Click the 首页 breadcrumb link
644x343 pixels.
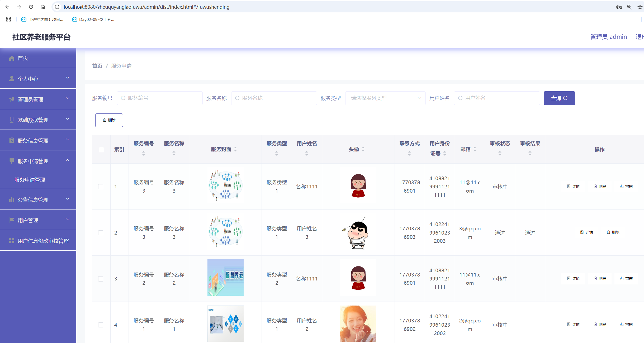[97, 66]
